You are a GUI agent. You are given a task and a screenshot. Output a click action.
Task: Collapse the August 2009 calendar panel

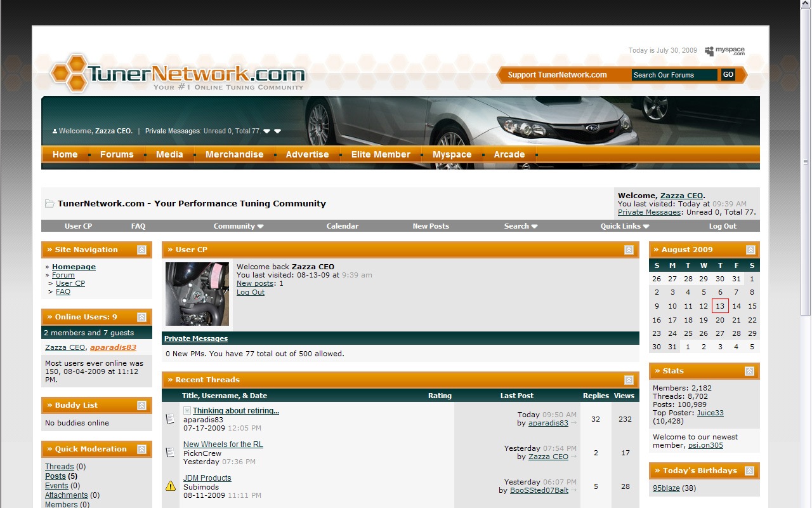(x=750, y=250)
